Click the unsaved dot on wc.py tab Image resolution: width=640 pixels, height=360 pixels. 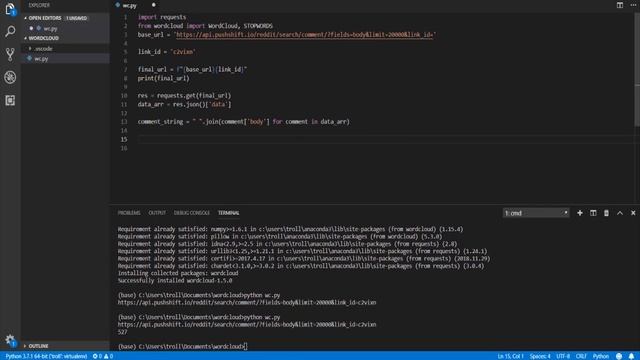tap(153, 5)
